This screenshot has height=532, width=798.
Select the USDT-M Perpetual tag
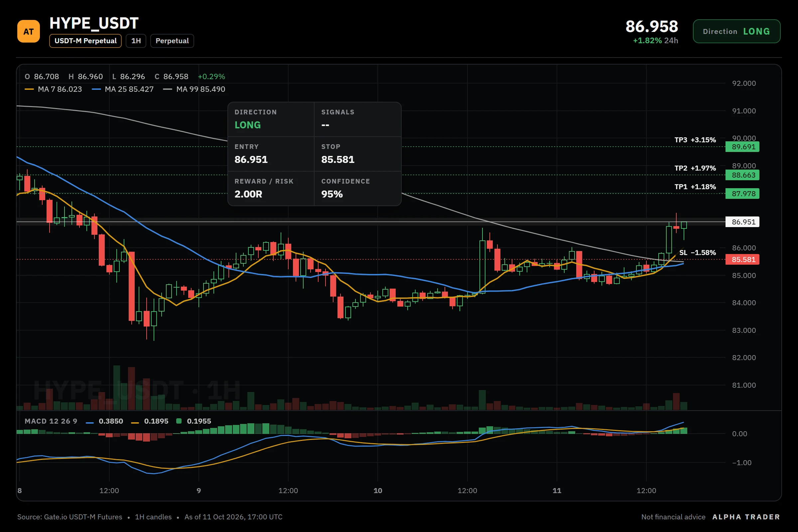coord(85,41)
